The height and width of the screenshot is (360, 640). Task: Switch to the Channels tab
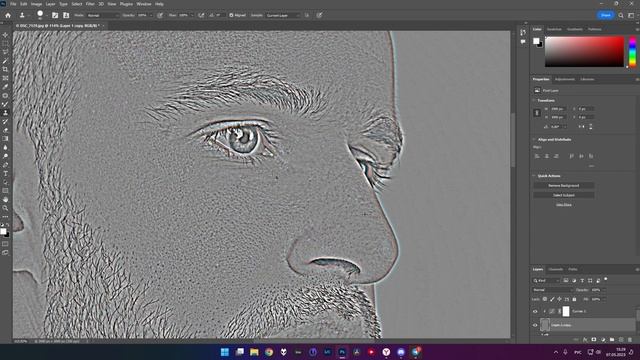pyautogui.click(x=556, y=269)
